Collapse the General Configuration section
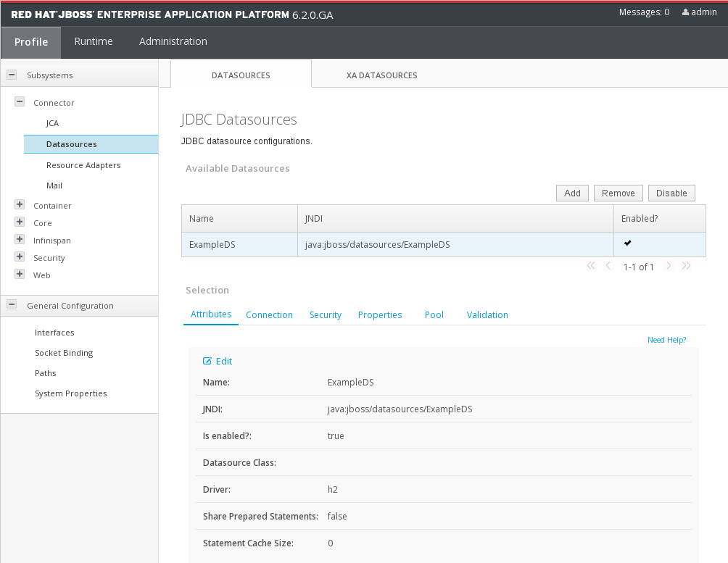This screenshot has width=728, height=563. 12,305
